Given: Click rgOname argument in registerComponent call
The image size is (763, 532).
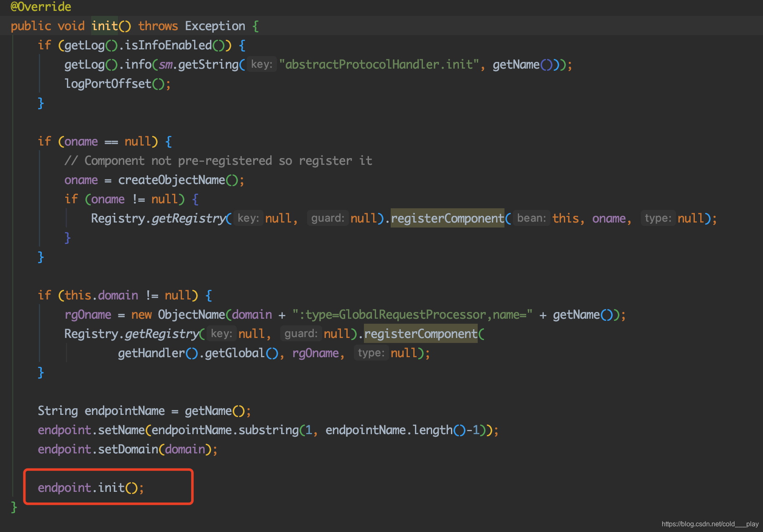Looking at the screenshot, I should coord(315,353).
